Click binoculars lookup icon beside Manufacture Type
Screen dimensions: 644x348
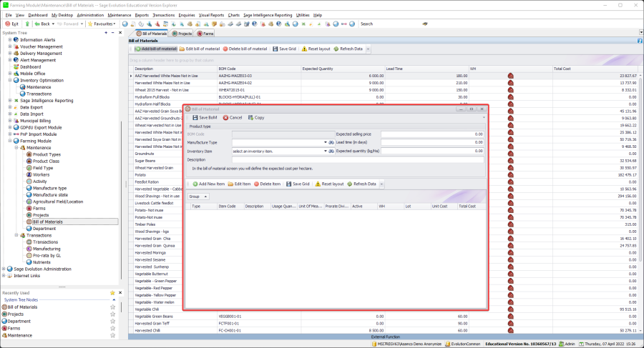click(x=331, y=142)
